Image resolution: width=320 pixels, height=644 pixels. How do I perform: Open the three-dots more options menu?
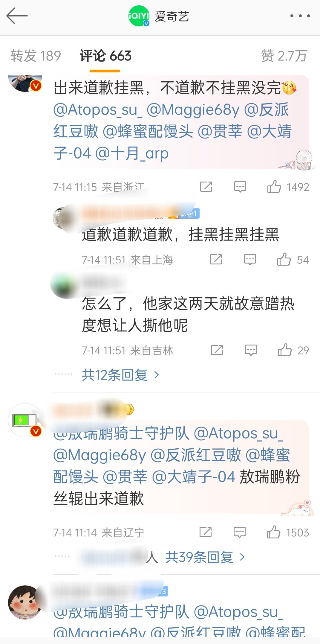[300, 16]
